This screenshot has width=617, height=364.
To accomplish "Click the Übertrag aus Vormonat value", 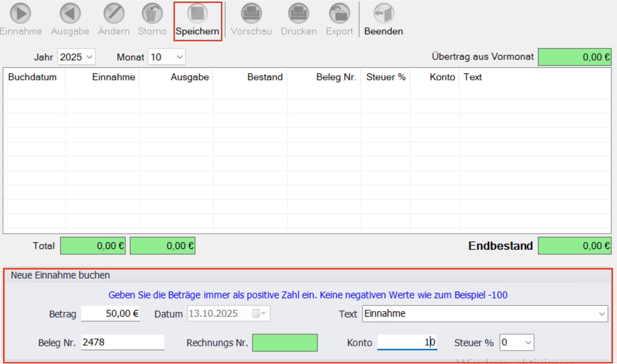I will click(574, 57).
